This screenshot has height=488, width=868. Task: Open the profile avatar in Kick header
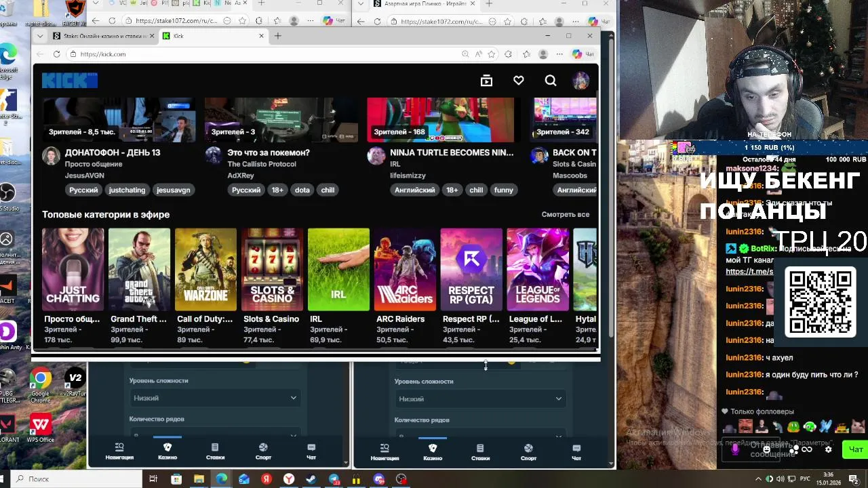pyautogui.click(x=580, y=81)
